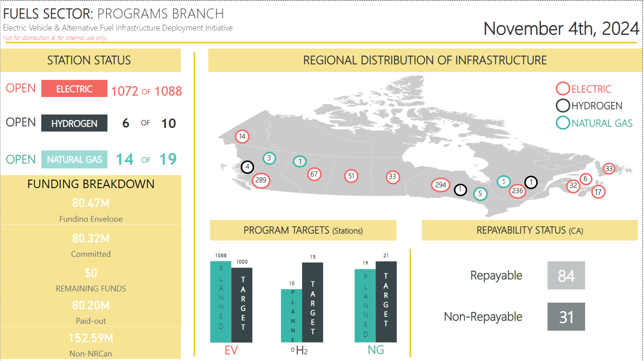The image size is (644, 361).
Task: Click the Paid-out label
Action: tap(91, 321)
